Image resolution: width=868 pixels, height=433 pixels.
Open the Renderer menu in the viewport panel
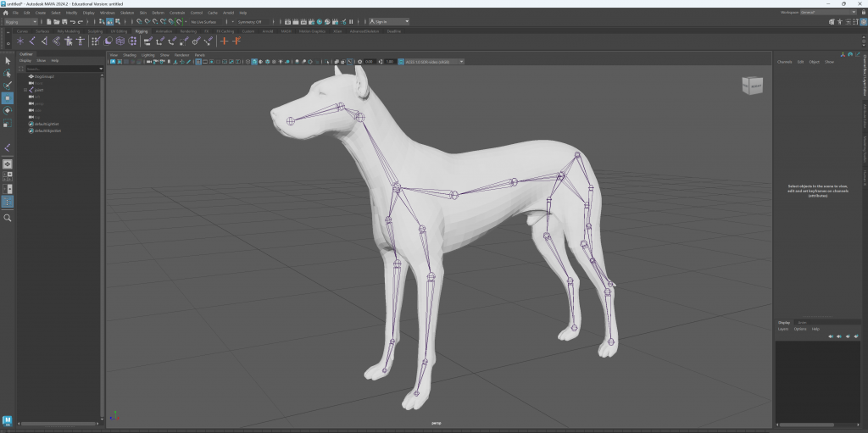point(182,55)
